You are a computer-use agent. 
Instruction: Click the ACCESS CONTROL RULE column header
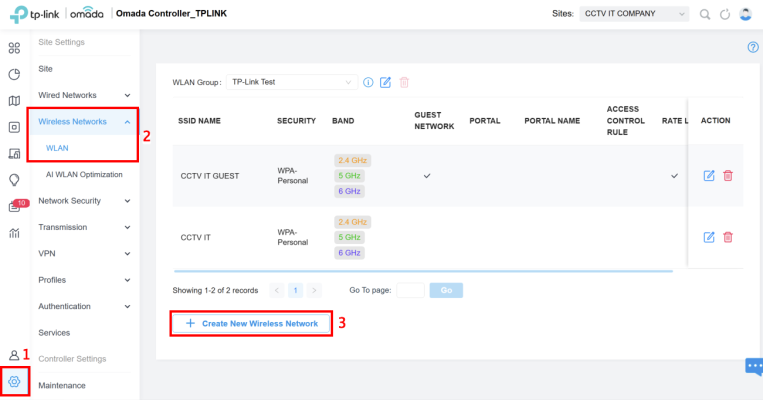tap(625, 121)
